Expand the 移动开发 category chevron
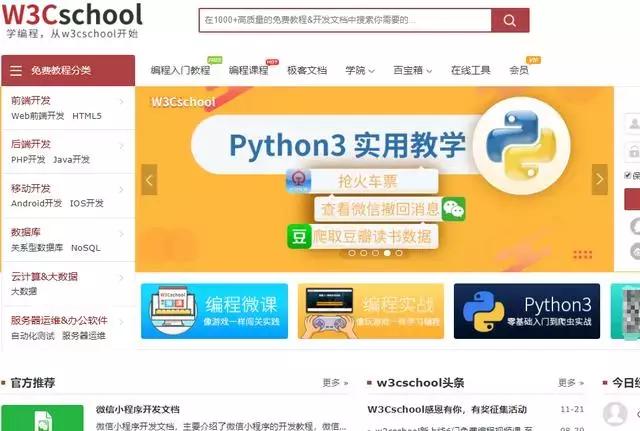 [x=121, y=189]
